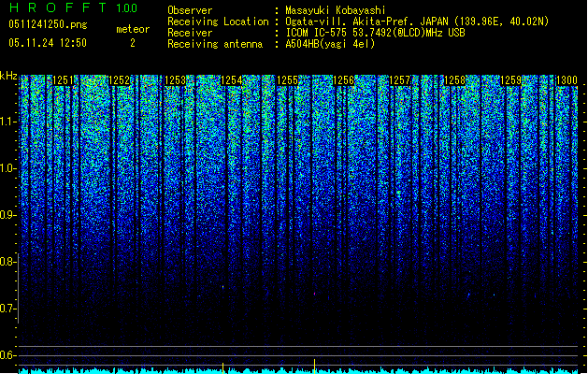Viewport: 588px width, 374px height.
Task: Click the 0.6 frequency axis label
Action: 7,355
